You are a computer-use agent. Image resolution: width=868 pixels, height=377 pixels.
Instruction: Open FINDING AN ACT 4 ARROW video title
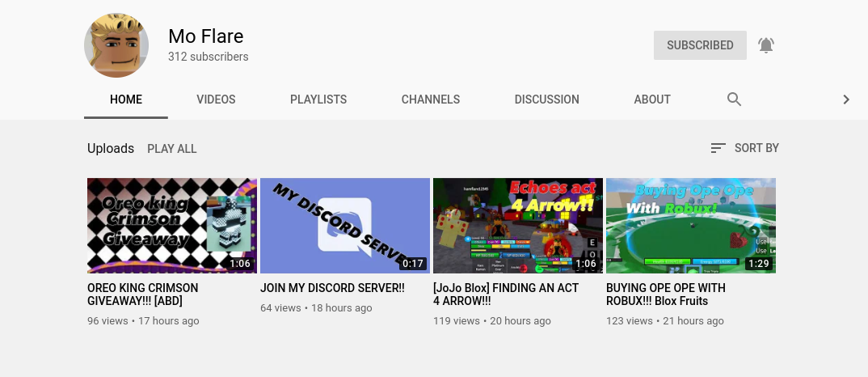pos(506,294)
